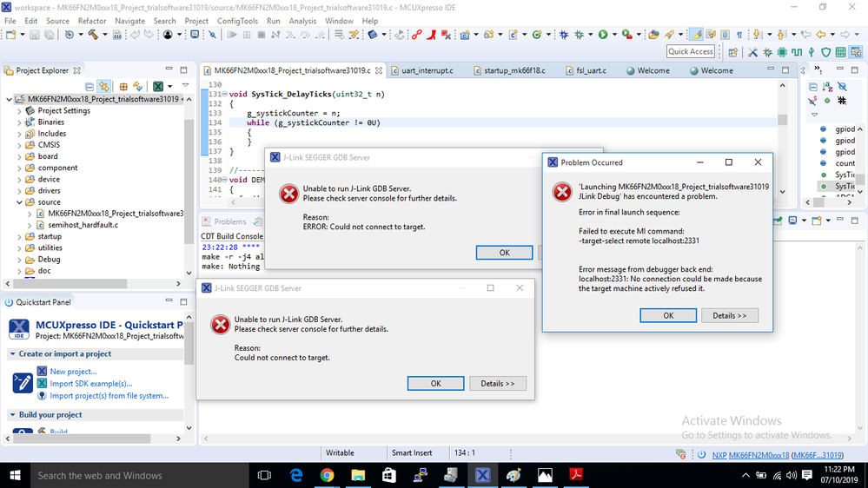868x488 pixels.
Task: Click the green Run play icon
Action: [x=603, y=35]
